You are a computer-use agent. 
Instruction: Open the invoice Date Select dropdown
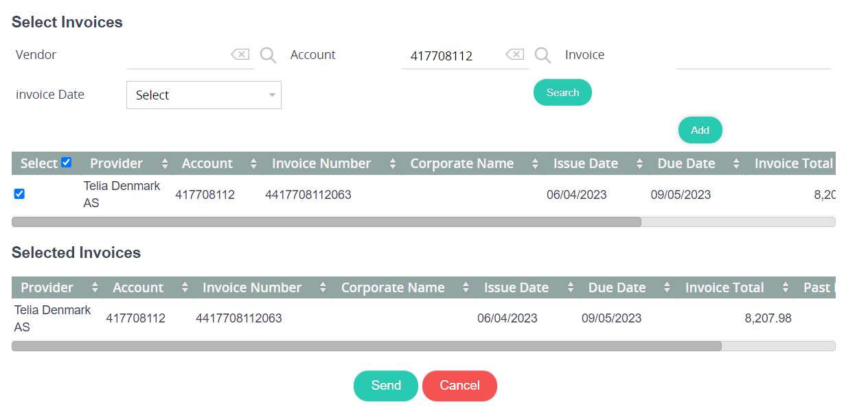204,95
